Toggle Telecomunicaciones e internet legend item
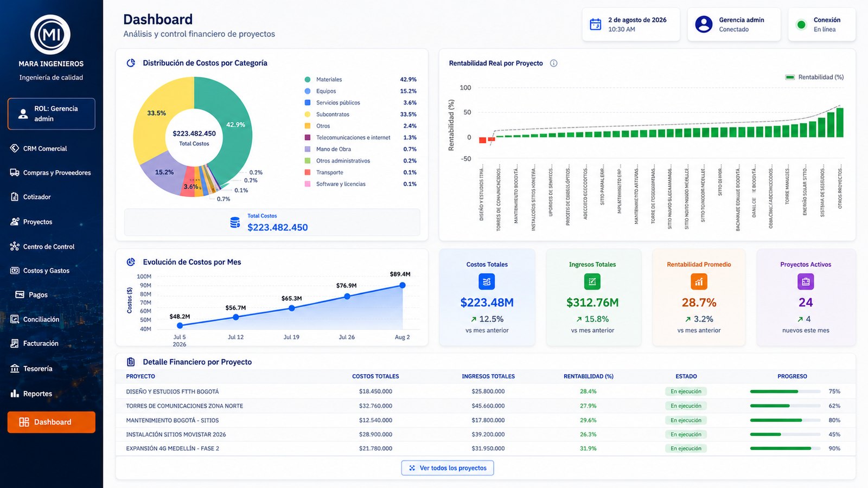This screenshot has height=488, width=868. 360,138
